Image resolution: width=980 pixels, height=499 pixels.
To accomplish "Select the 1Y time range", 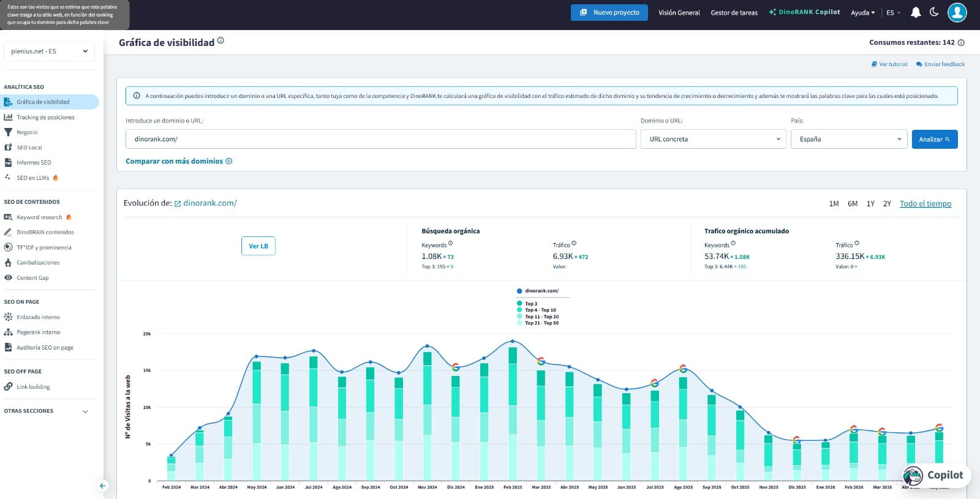I will coord(870,204).
